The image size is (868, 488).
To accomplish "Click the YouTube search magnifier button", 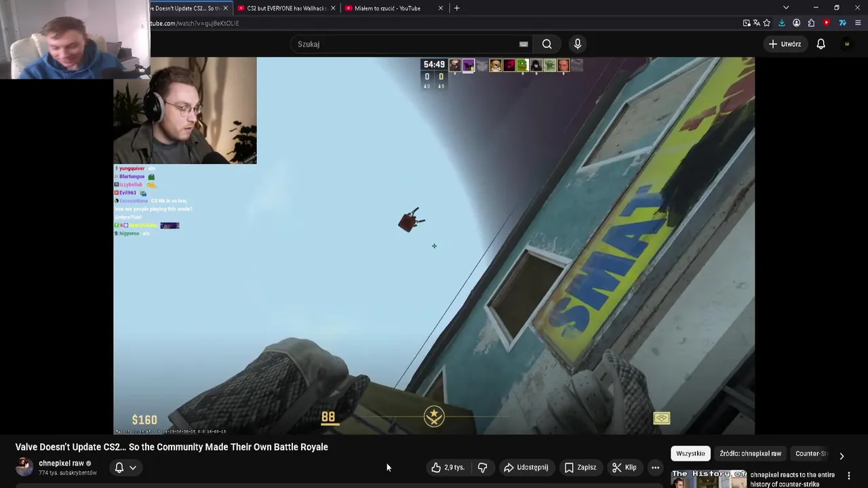I will 547,44.
